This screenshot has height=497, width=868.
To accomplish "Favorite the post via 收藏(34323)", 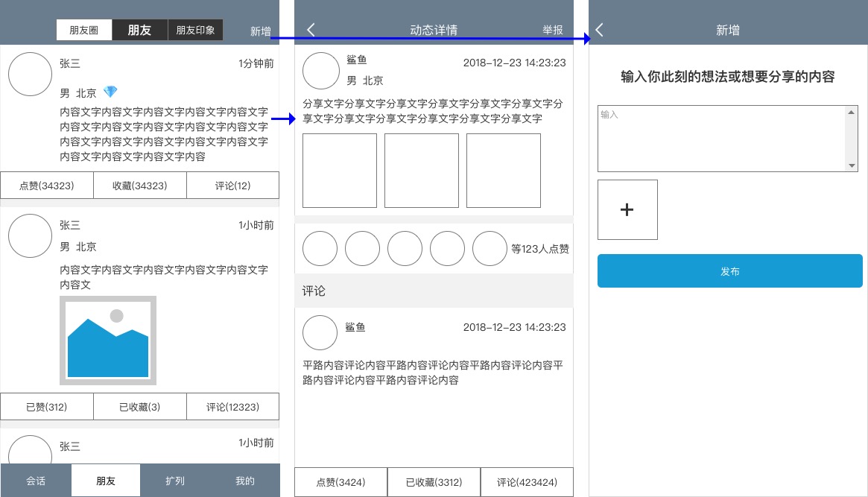I will pyautogui.click(x=140, y=186).
